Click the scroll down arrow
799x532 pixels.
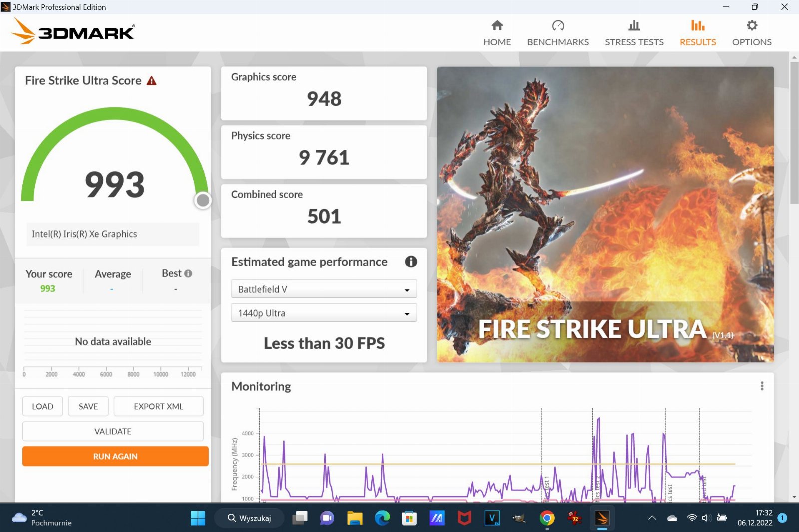(794, 497)
